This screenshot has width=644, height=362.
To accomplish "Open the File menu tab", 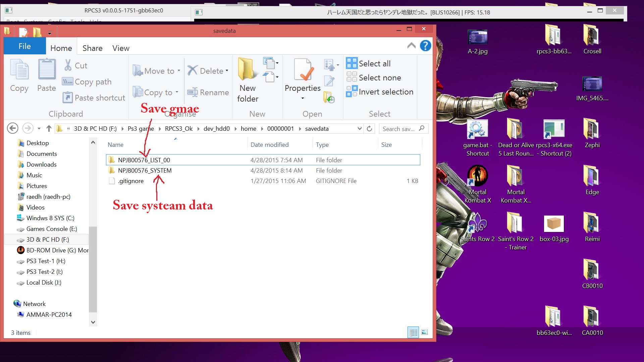I will pyautogui.click(x=24, y=46).
